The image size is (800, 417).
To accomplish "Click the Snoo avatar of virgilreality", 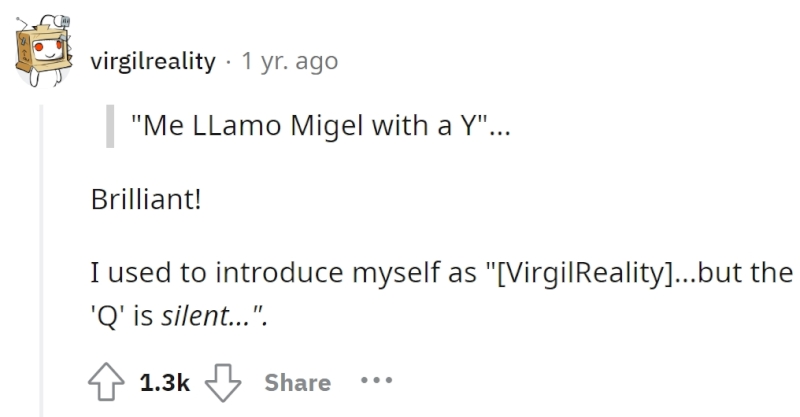I will coord(43,51).
